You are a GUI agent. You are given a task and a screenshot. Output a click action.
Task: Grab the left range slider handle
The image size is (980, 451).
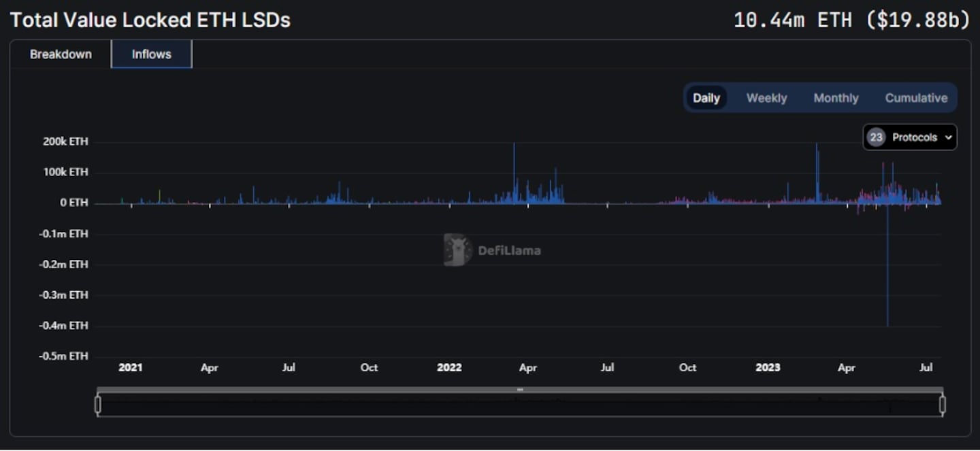click(98, 405)
